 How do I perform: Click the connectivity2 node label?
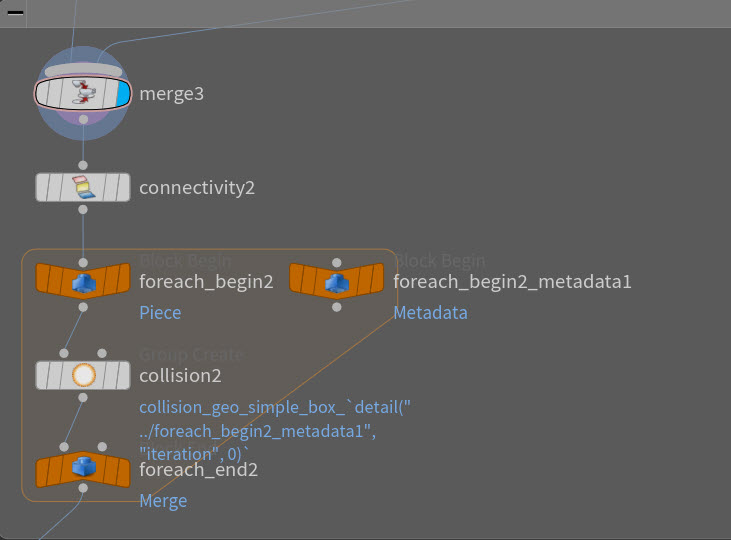click(x=197, y=188)
